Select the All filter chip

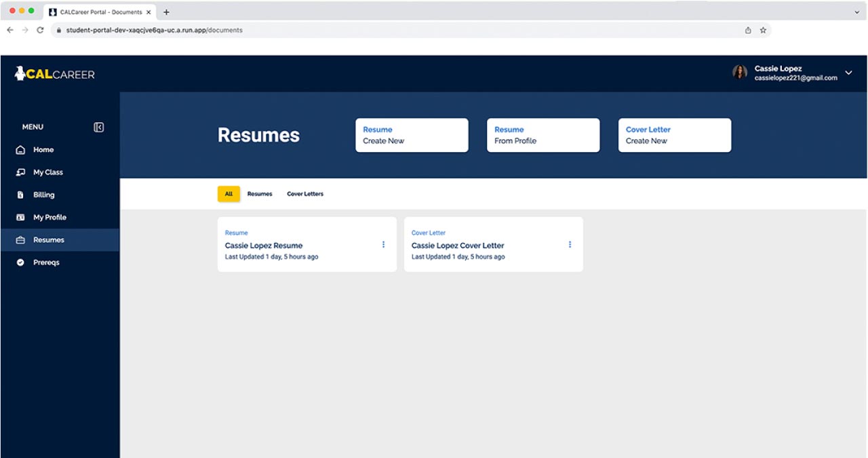[229, 193]
